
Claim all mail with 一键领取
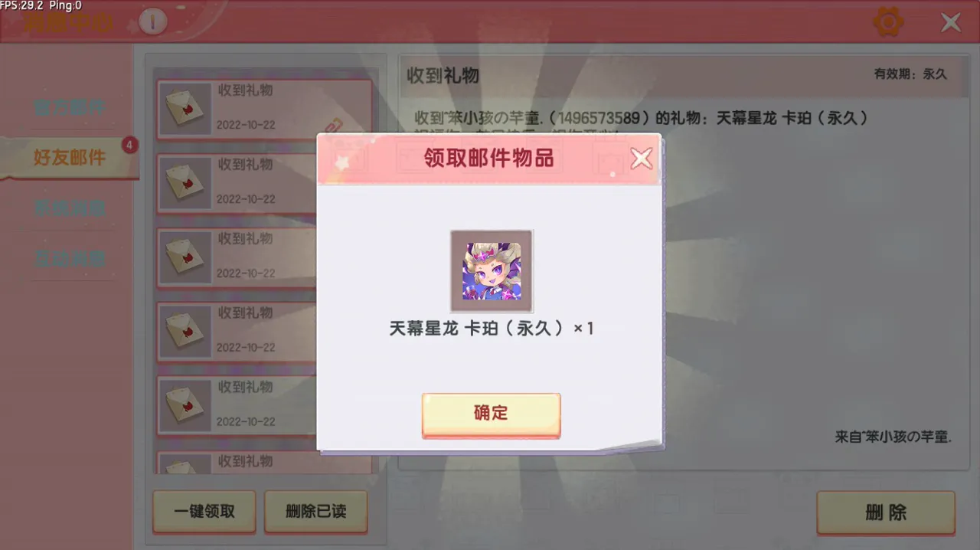(204, 512)
